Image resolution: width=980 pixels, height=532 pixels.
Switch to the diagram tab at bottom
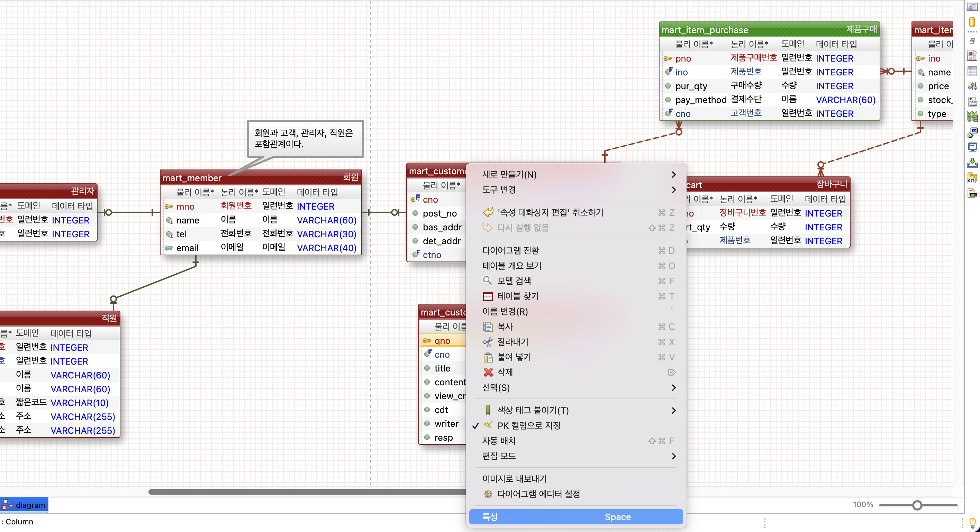pos(24,505)
